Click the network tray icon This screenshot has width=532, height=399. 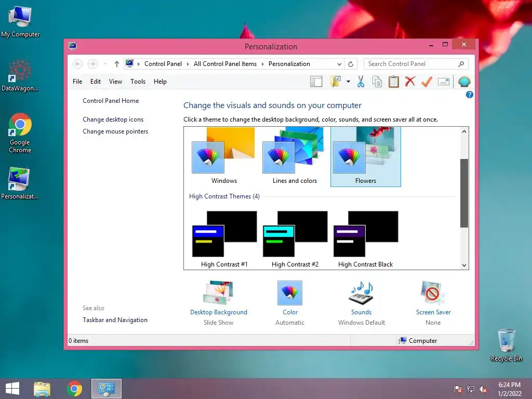471,389
